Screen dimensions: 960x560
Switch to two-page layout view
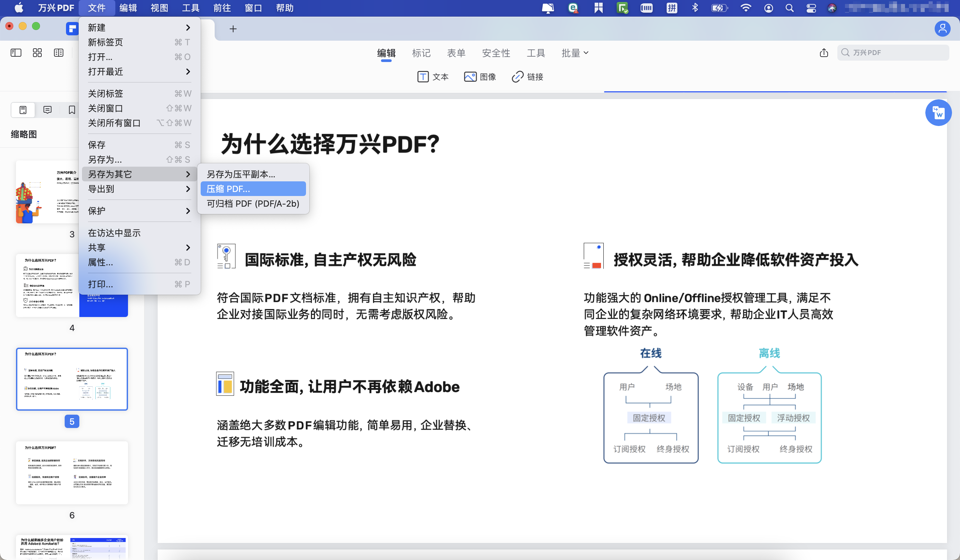58,53
